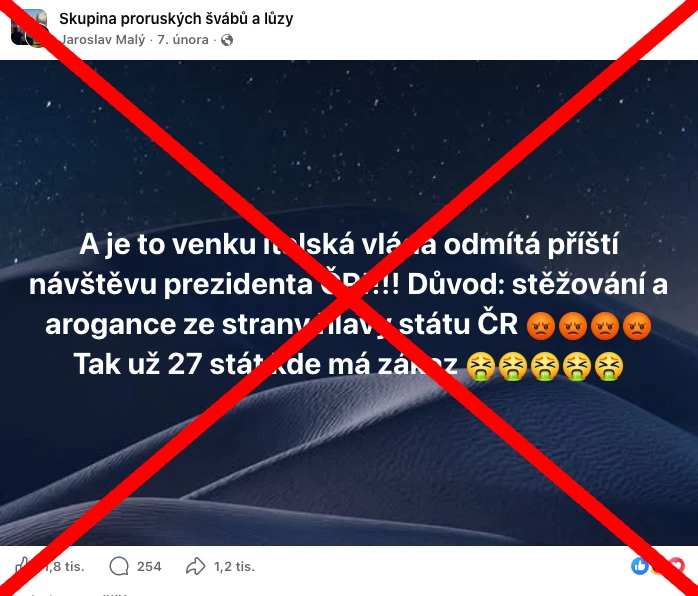Open group Skupina proruských švábů a lůzy
Screen dimensions: 698x596
(x=176, y=19)
